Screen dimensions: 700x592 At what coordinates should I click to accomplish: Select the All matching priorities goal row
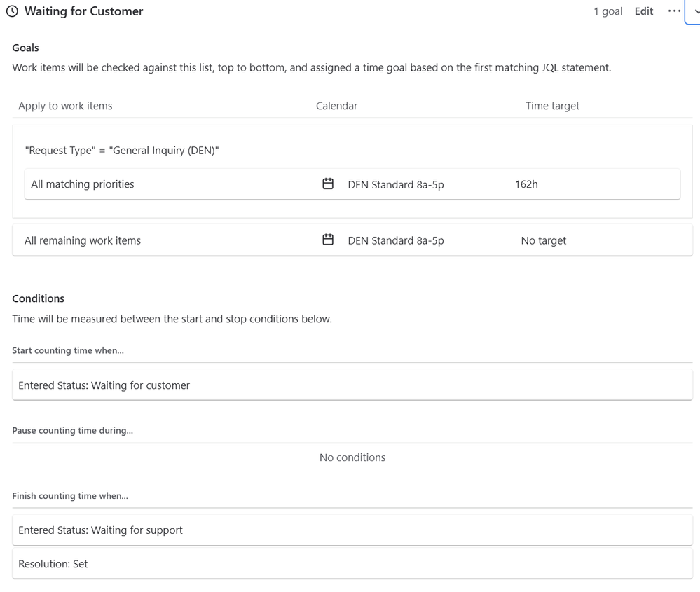tap(83, 184)
